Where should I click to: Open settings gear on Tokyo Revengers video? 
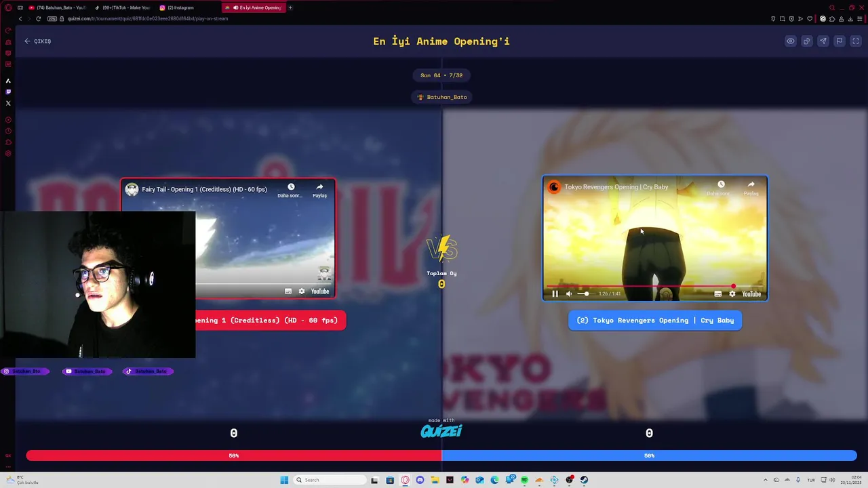click(x=732, y=293)
